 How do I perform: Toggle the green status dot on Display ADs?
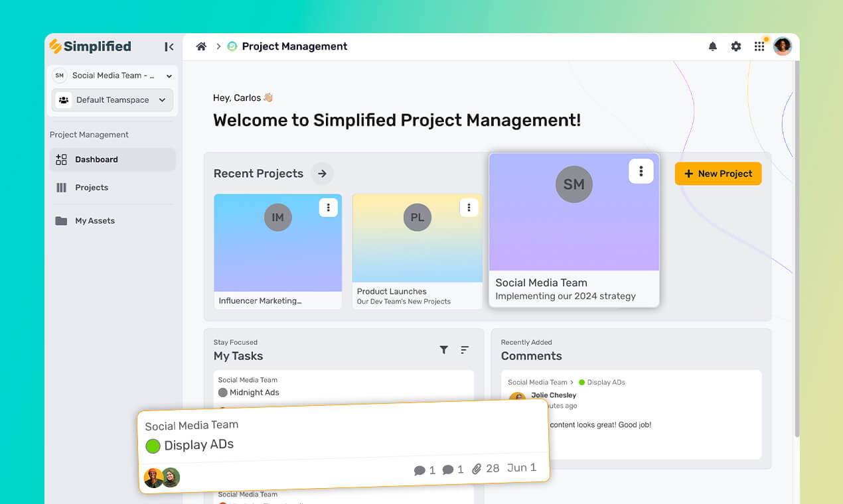[153, 446]
